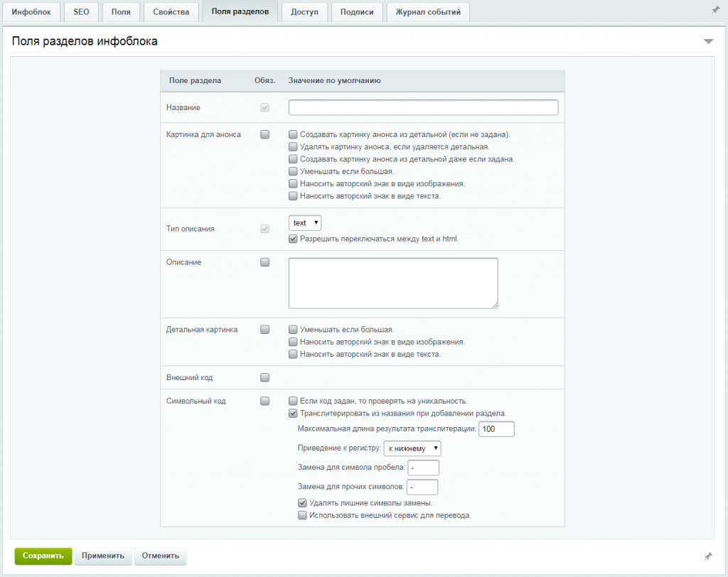Check Удалять картинку анонса, если удаляется детальная
The width and height of the screenshot is (728, 577).
(293, 146)
